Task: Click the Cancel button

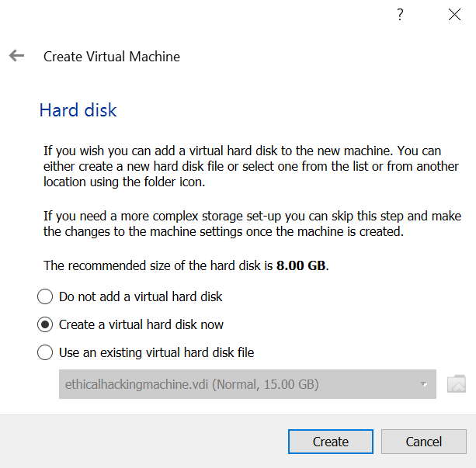Action: 424,442
